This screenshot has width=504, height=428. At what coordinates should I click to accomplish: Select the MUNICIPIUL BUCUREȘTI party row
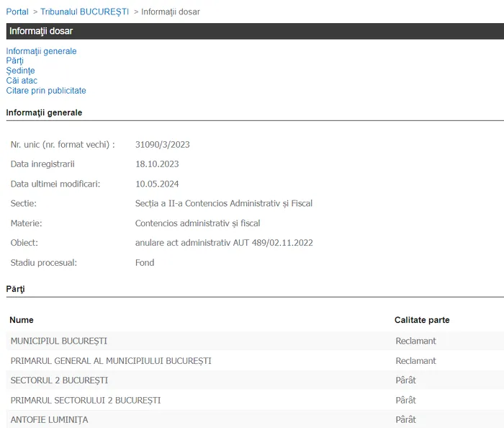pyautogui.click(x=59, y=341)
